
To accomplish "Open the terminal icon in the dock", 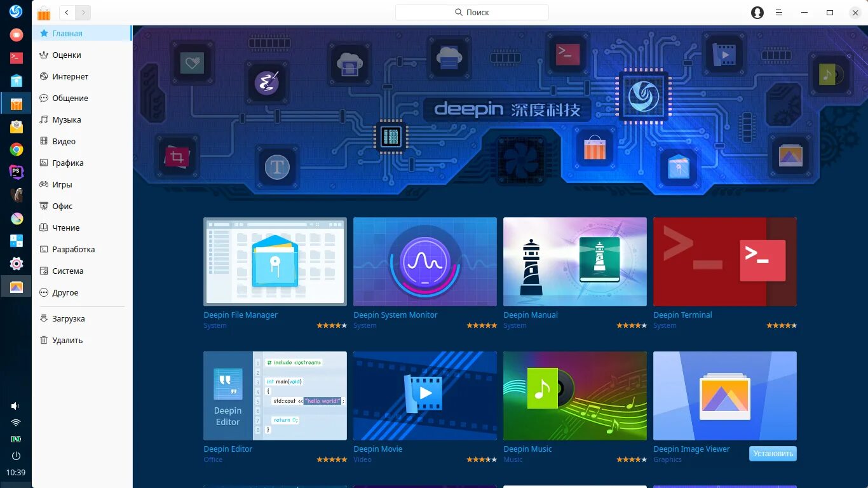I will [16, 58].
